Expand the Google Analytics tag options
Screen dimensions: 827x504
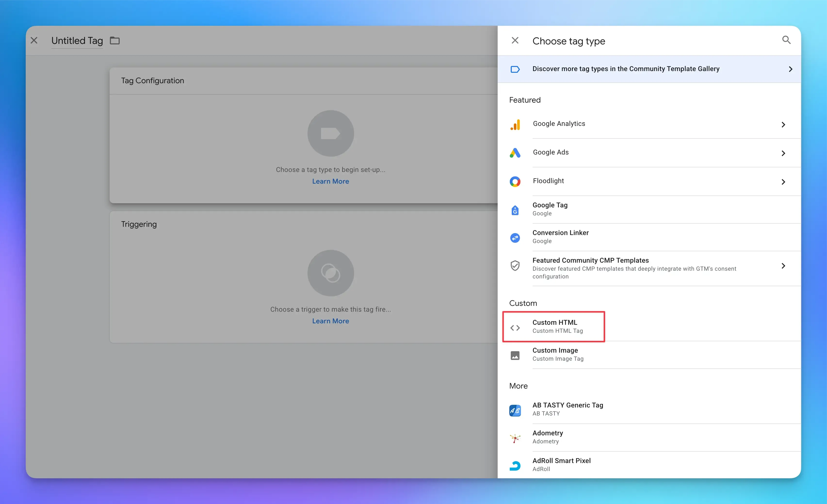coord(783,124)
